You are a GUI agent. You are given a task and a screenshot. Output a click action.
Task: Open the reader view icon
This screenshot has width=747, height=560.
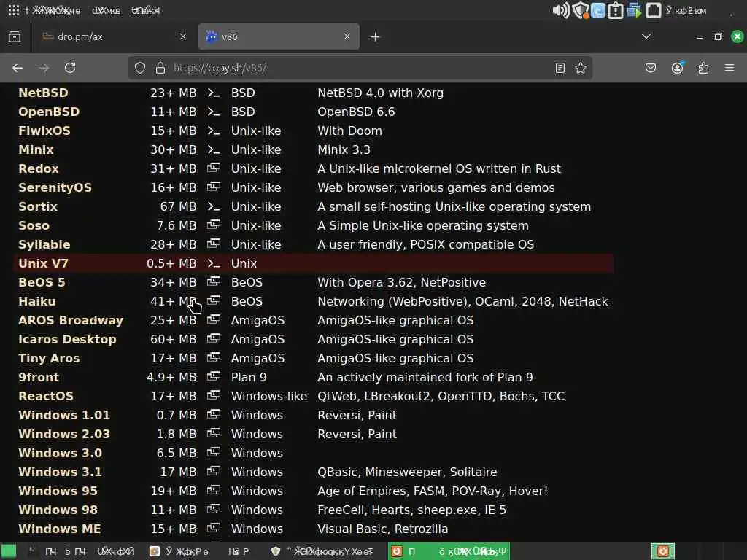click(x=560, y=68)
